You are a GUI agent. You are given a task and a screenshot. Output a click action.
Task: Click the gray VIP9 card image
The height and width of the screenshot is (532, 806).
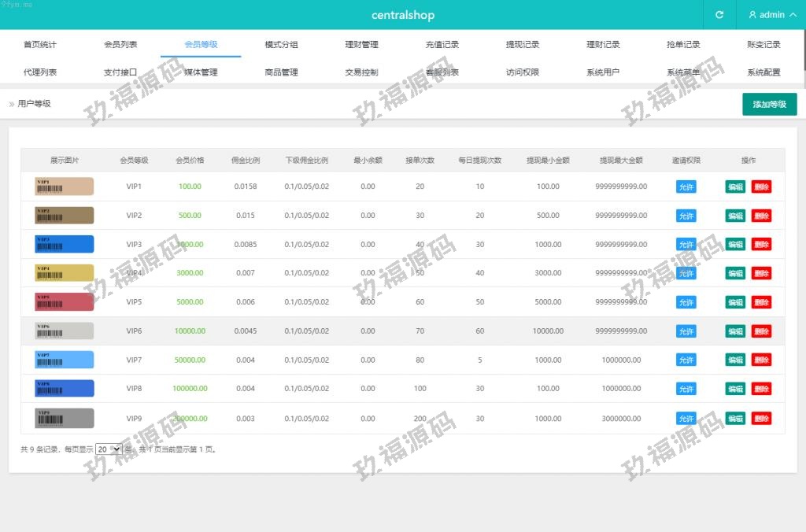point(65,418)
